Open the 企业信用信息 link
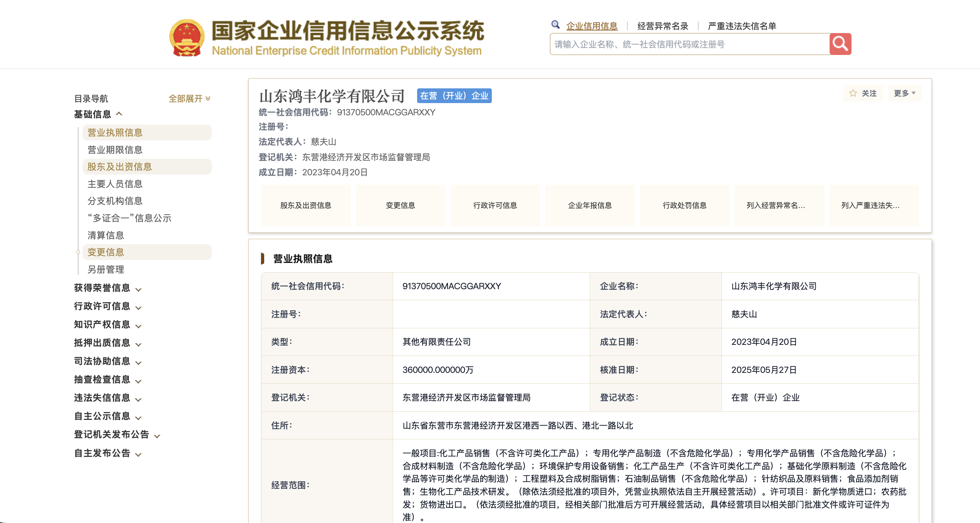 592,26
